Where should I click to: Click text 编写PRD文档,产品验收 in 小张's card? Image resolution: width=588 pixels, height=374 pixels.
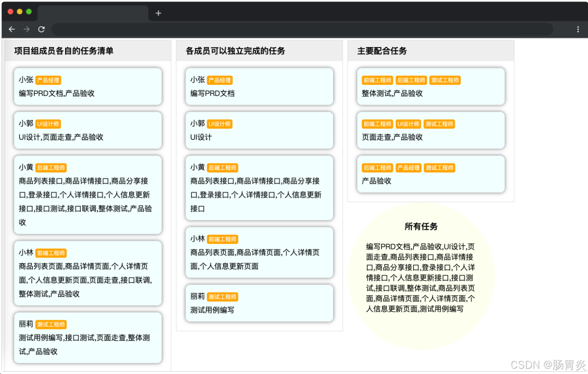point(57,94)
